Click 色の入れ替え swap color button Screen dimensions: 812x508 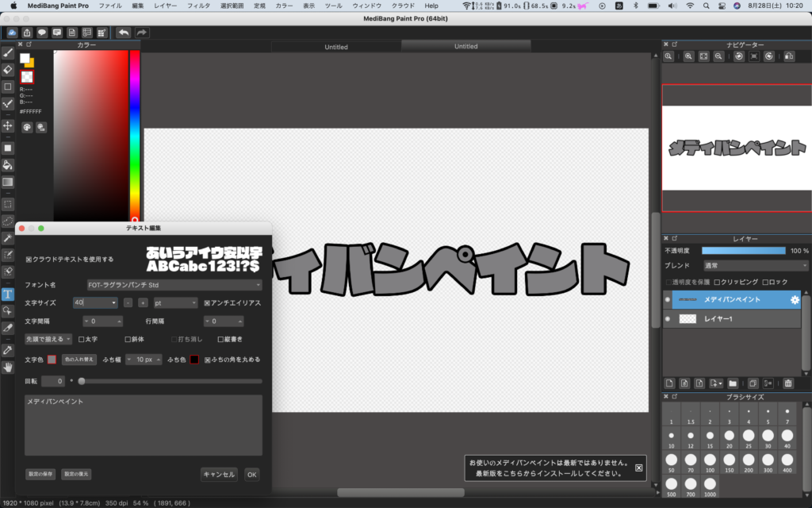(79, 360)
